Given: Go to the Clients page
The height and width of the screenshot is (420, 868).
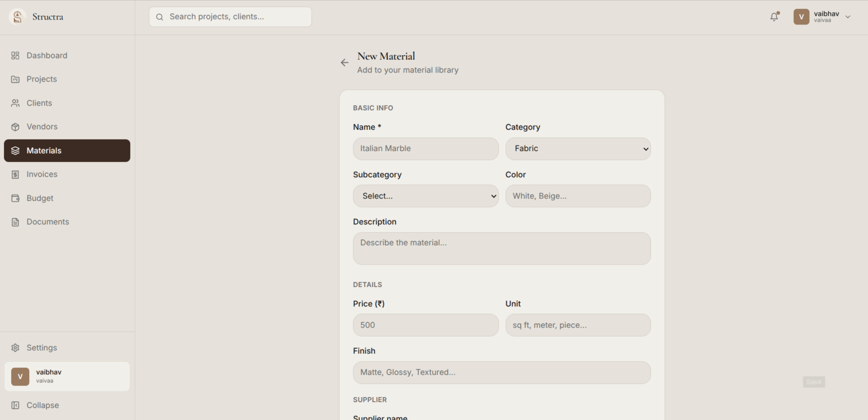Looking at the screenshot, I should click(67, 103).
